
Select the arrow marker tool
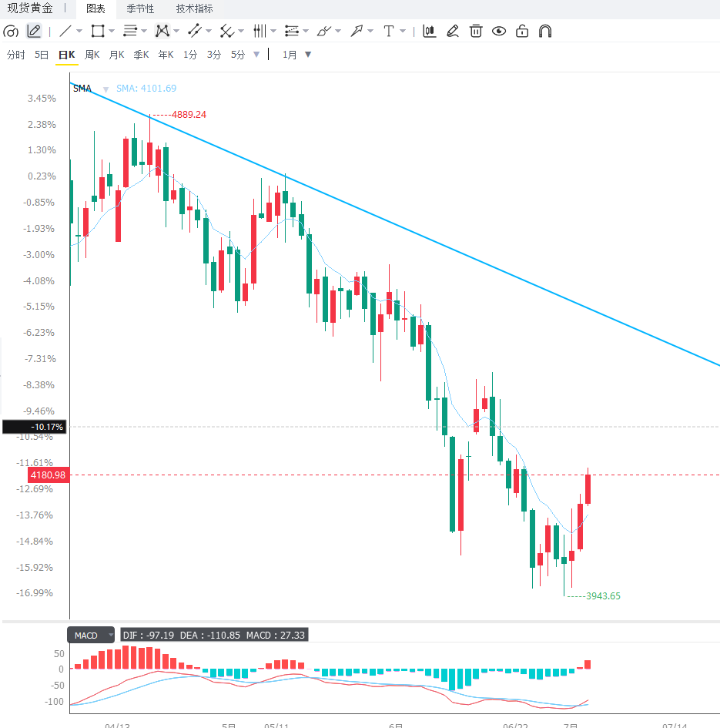click(357, 31)
